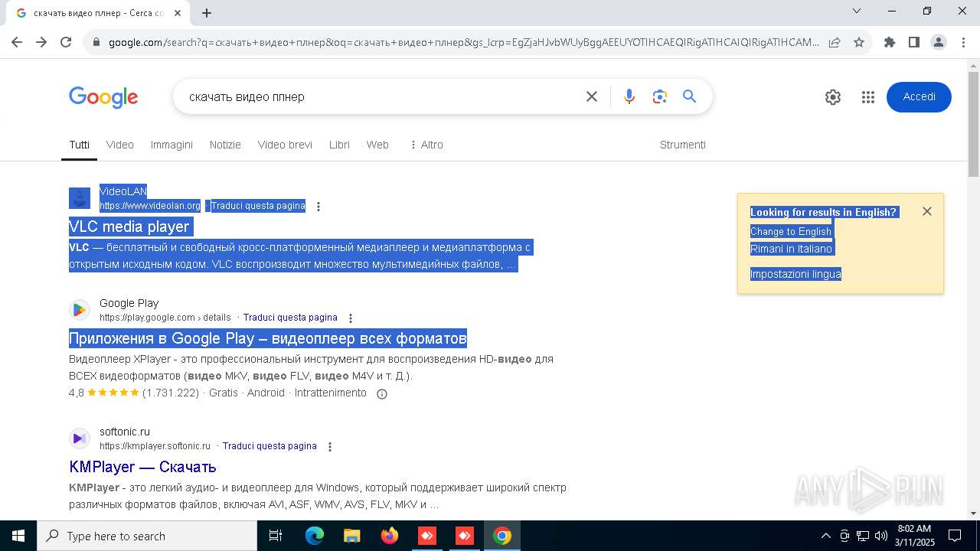Switch to the Libri tab

339,145
